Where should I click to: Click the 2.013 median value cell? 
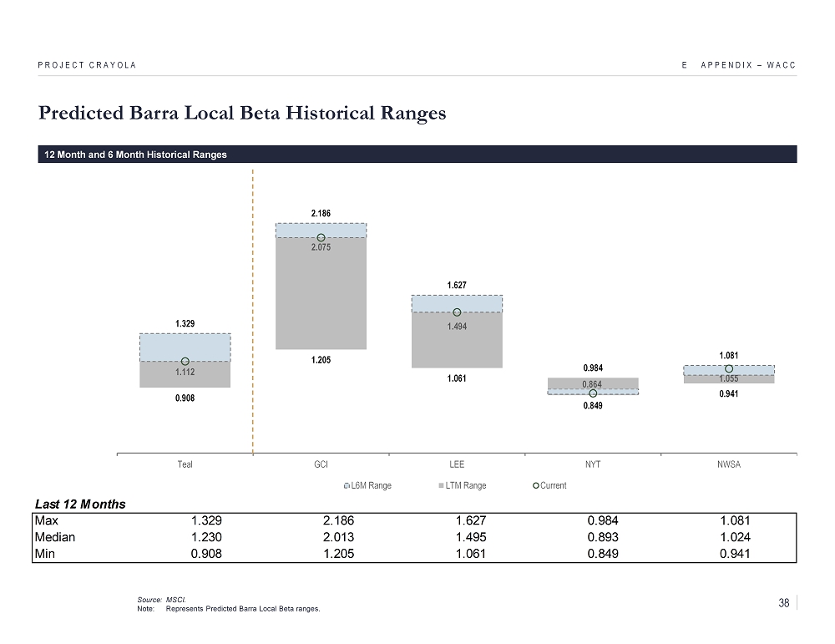click(x=338, y=537)
